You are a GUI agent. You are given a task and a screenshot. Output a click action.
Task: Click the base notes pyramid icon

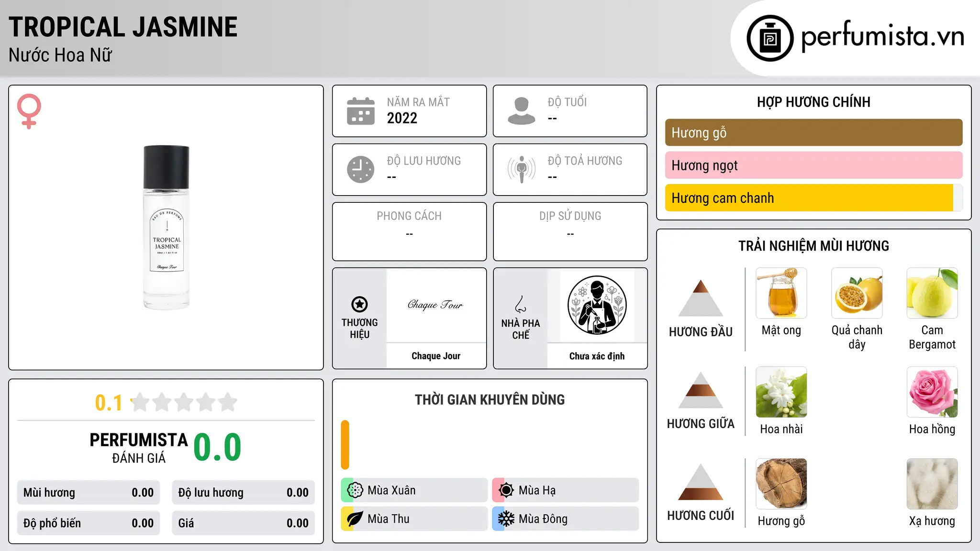[701, 482]
